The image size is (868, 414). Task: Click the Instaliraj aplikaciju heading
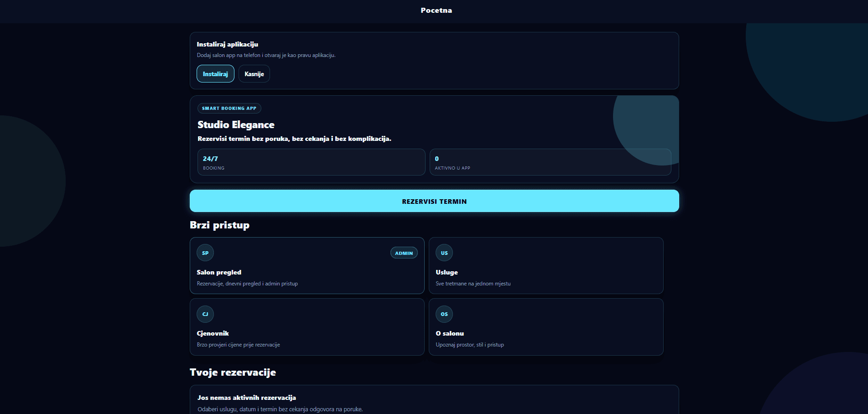228,44
